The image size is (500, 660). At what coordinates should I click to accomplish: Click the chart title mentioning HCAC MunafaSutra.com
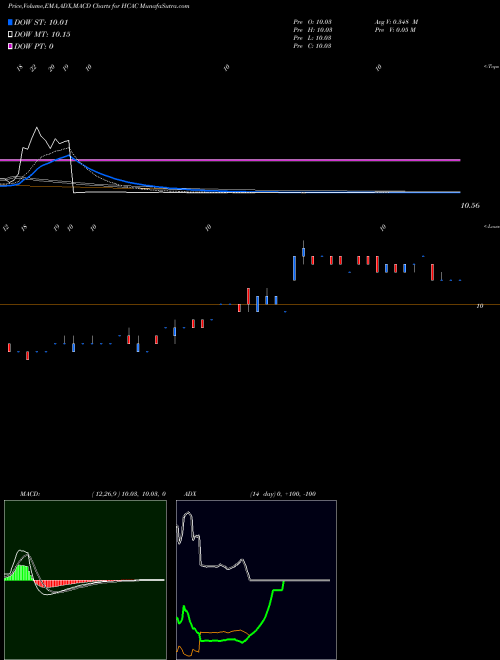coord(98,6)
